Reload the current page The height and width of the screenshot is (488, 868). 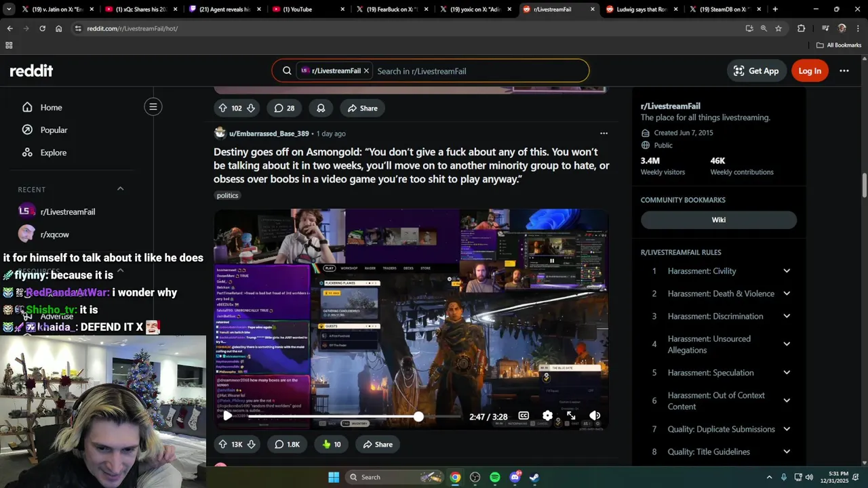click(42, 28)
